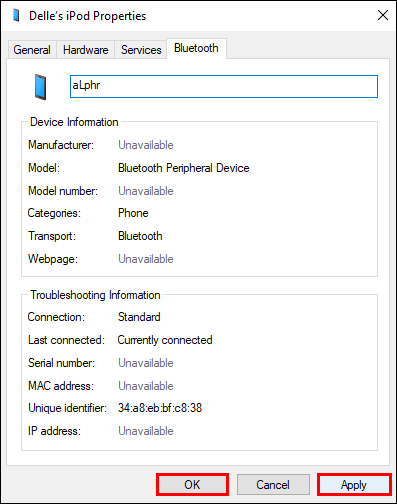This screenshot has height=504, width=397.
Task: Open the Hardware tab
Action: click(86, 50)
